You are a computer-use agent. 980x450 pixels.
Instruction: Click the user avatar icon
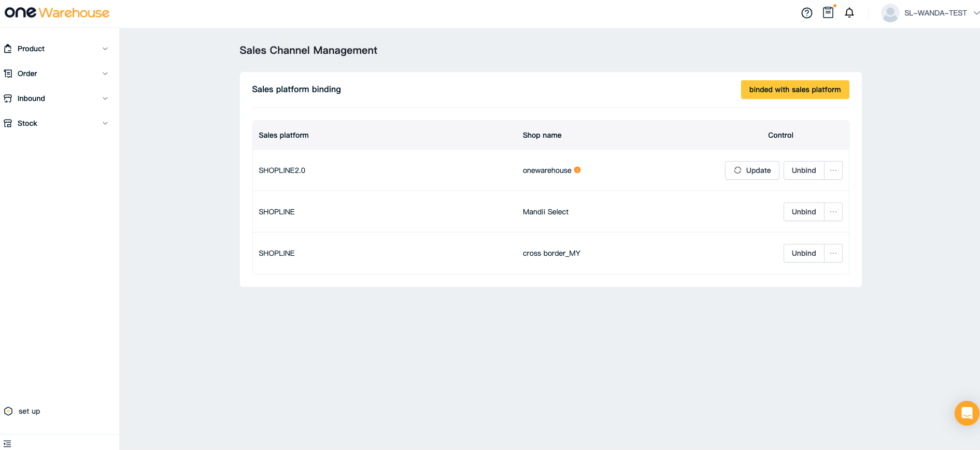(x=890, y=13)
